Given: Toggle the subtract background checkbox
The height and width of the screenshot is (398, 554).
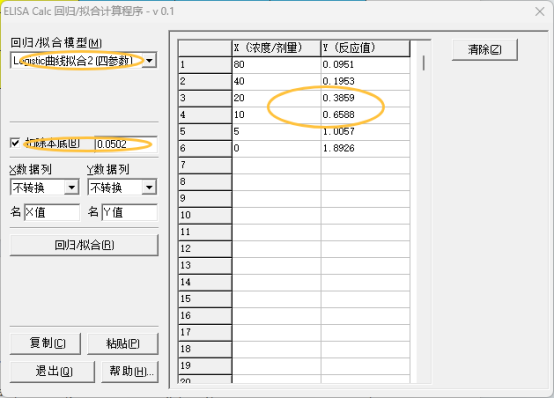Looking at the screenshot, I should (x=15, y=143).
